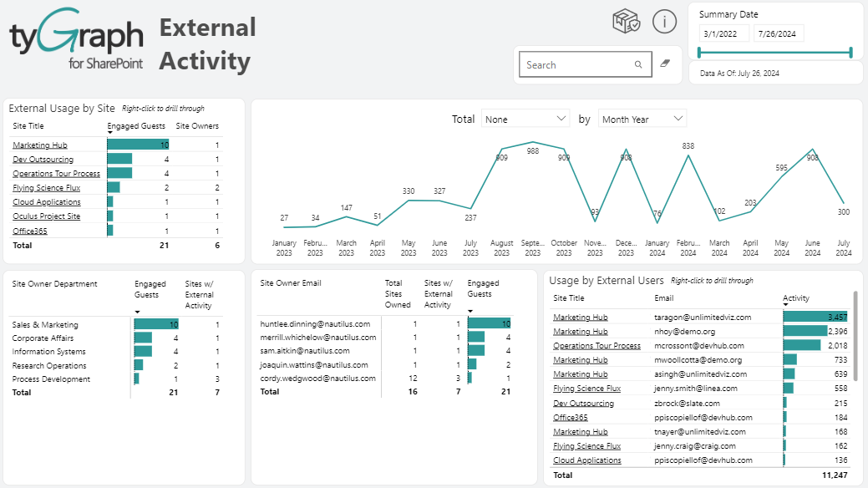The image size is (868, 488).
Task: Click the left handle of date slider
Action: click(x=699, y=53)
